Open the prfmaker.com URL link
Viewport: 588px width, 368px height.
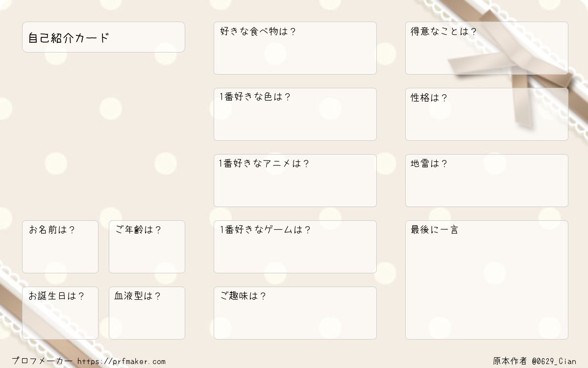122,362
